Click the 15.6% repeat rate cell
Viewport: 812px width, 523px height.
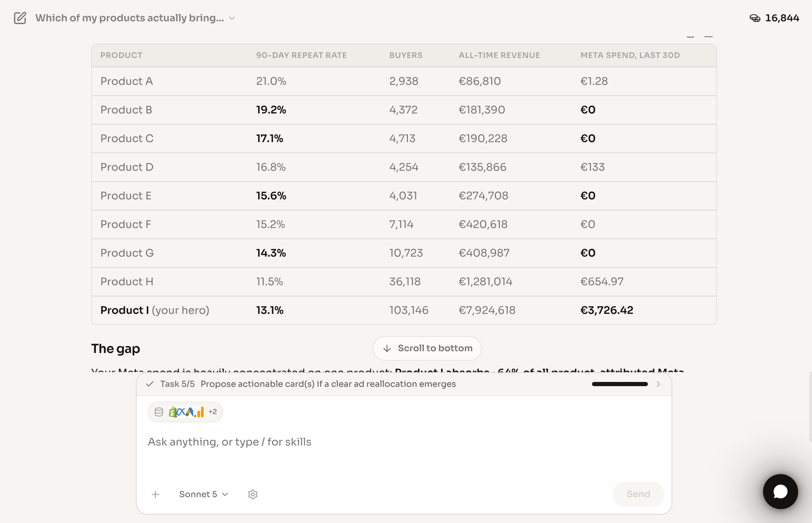coord(271,196)
